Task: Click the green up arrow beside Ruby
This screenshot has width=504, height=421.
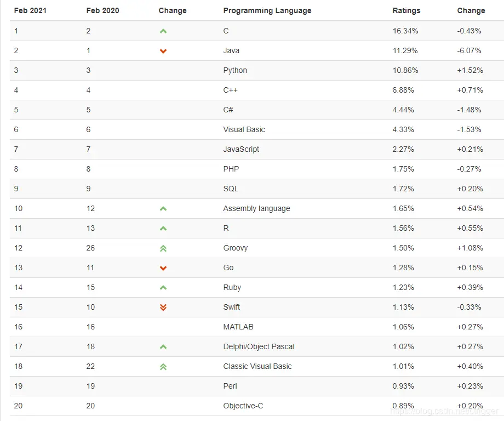Action: pos(163,288)
